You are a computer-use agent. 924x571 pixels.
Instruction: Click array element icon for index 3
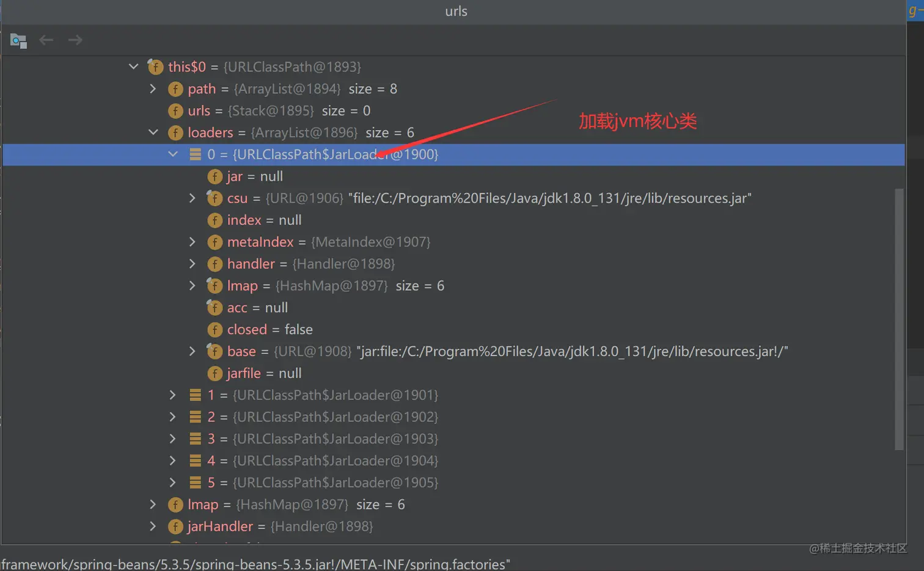coord(195,438)
